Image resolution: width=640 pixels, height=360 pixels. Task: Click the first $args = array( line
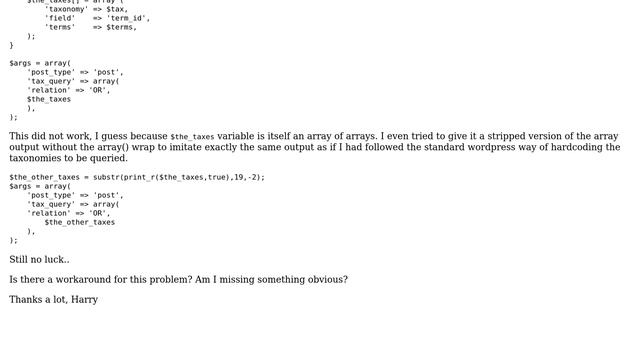[40, 63]
